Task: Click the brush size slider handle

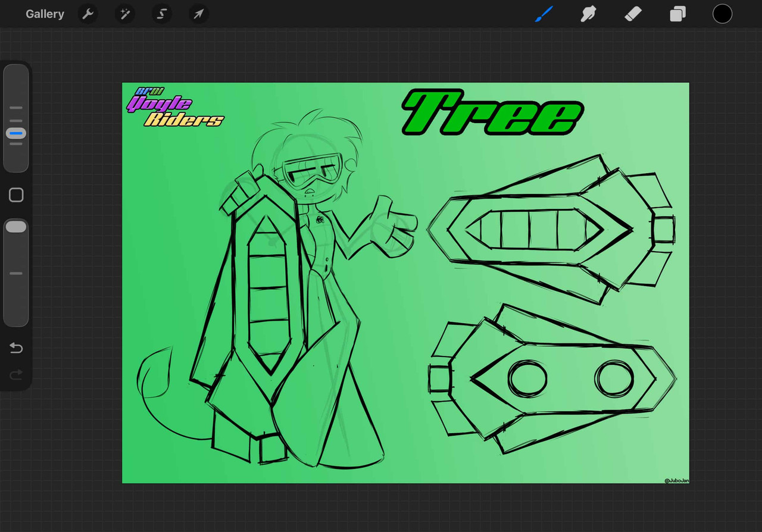Action: pos(16,133)
